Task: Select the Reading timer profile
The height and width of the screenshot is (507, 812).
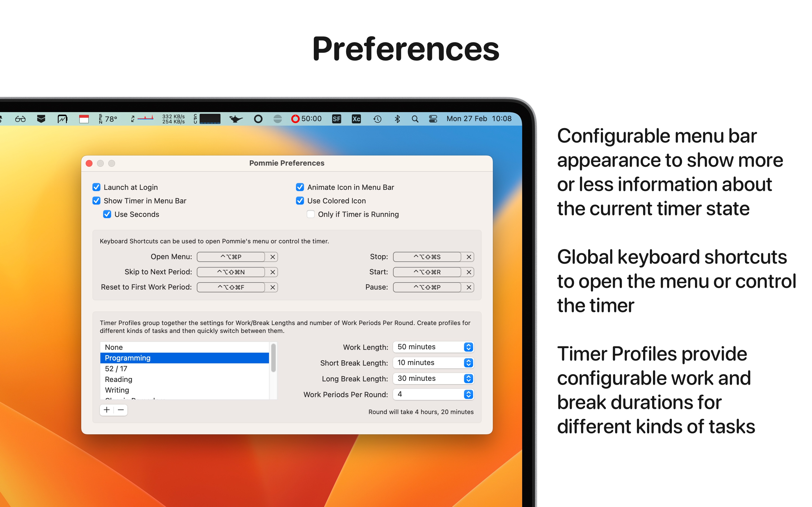Action: click(118, 379)
